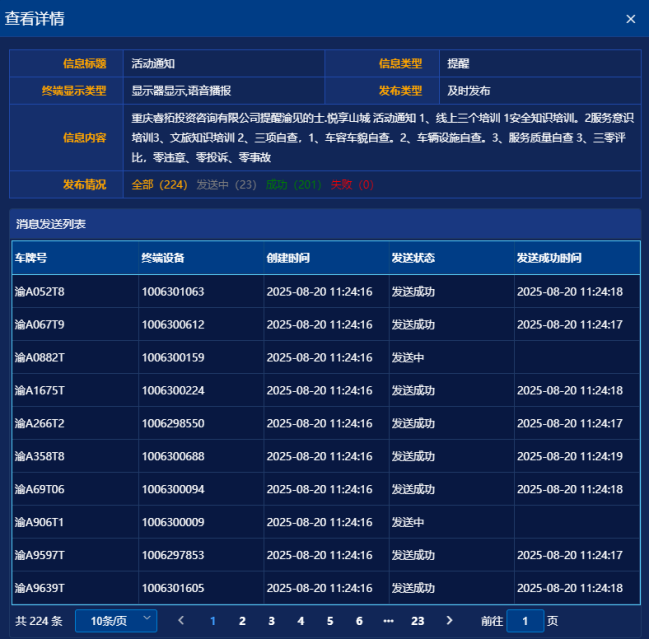The height and width of the screenshot is (640, 650).
Task: Go to page 3
Action: pos(271,621)
